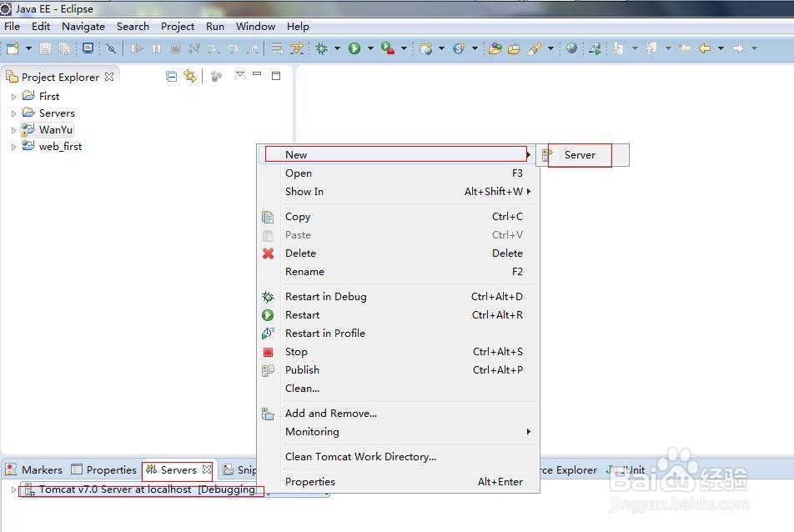Expand the web_first project node

(13, 147)
